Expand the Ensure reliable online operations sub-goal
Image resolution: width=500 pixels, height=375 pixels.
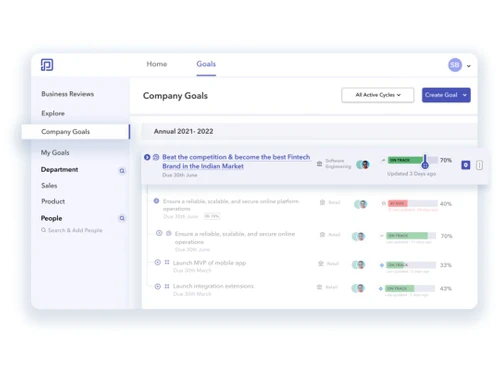click(159, 233)
